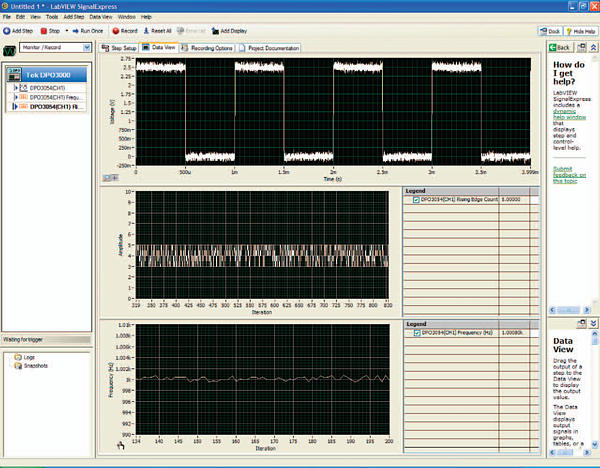Switch to the Step Setup tab

pyautogui.click(x=120, y=47)
